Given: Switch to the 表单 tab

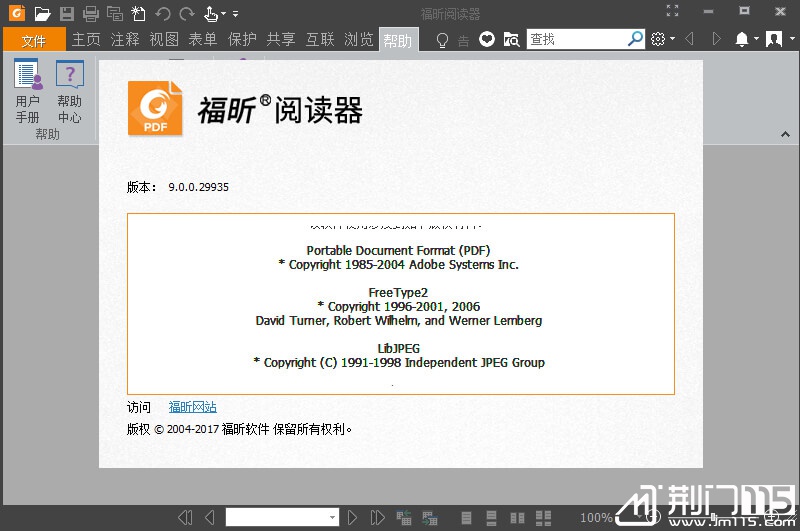Looking at the screenshot, I should coord(203,39).
